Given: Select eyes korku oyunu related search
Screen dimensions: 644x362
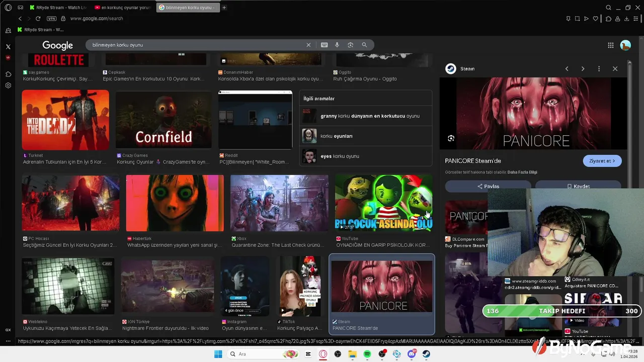Looking at the screenshot, I should tap(366, 156).
